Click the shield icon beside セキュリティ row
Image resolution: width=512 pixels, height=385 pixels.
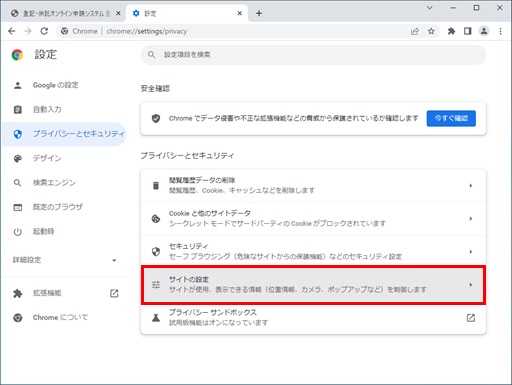pos(156,252)
